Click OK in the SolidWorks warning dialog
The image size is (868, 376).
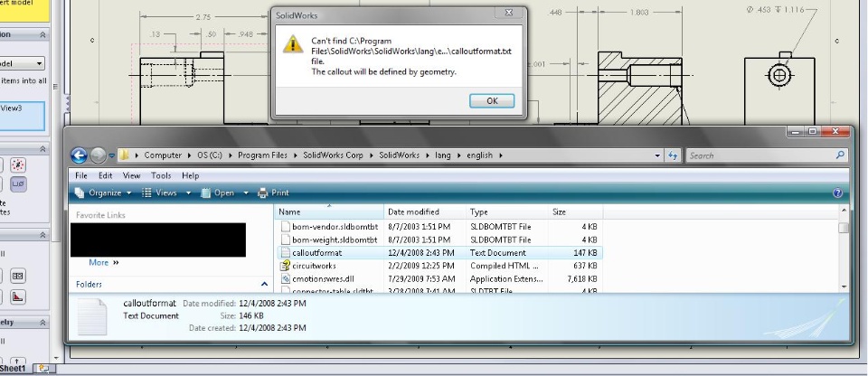(x=492, y=101)
